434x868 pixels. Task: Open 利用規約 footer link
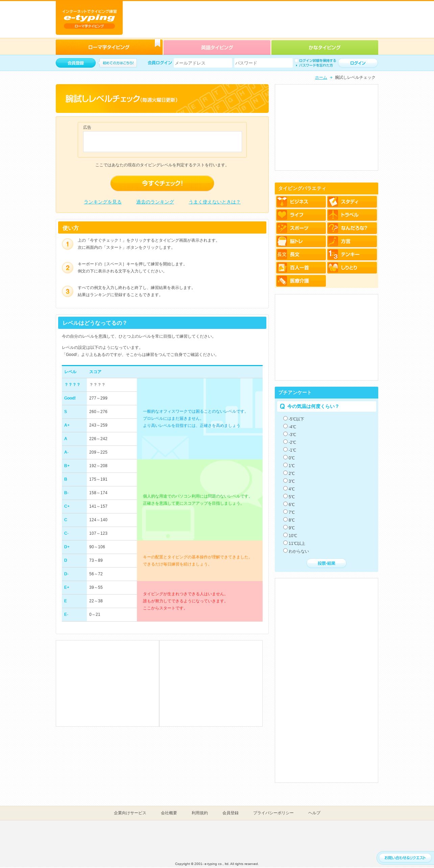200,813
